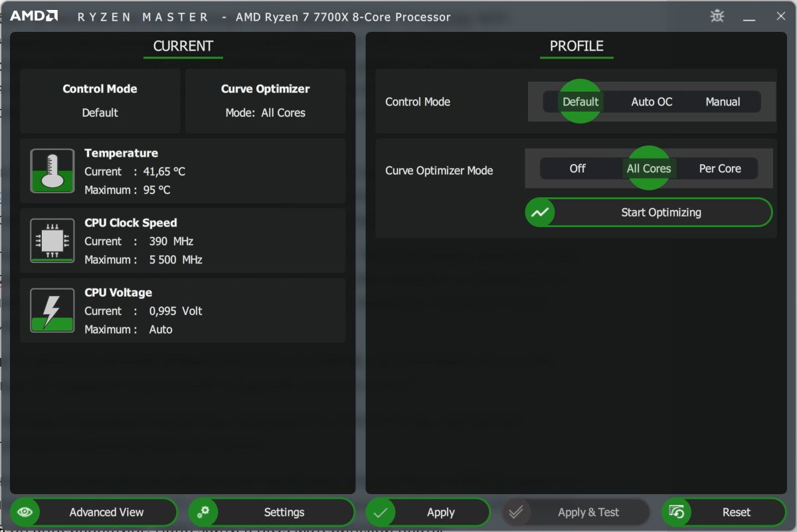This screenshot has width=797, height=532.
Task: Turn Curve Optimizer Mode Off
Action: pyautogui.click(x=577, y=168)
